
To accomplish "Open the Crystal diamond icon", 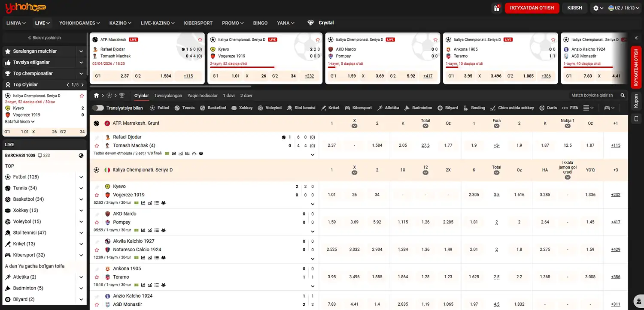I will click(x=311, y=23).
